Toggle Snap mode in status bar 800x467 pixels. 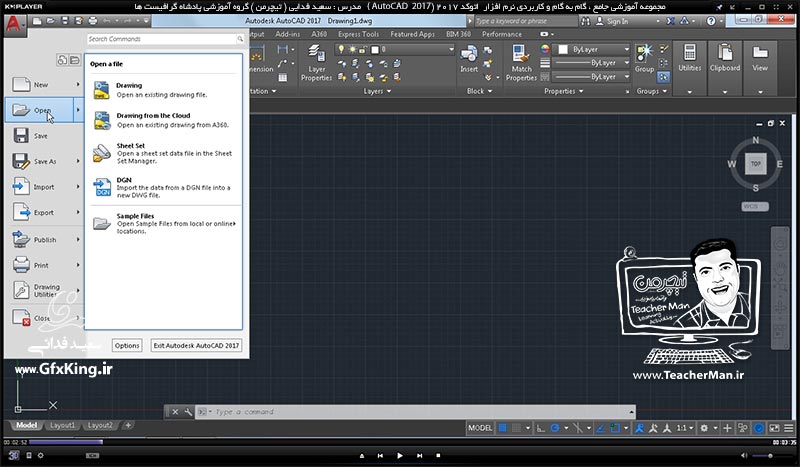[516, 428]
